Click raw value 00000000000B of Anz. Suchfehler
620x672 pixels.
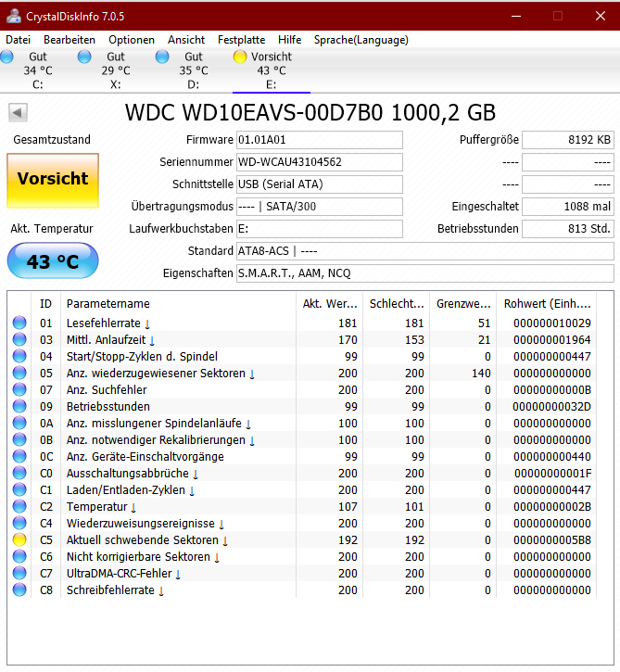pyautogui.click(x=552, y=389)
